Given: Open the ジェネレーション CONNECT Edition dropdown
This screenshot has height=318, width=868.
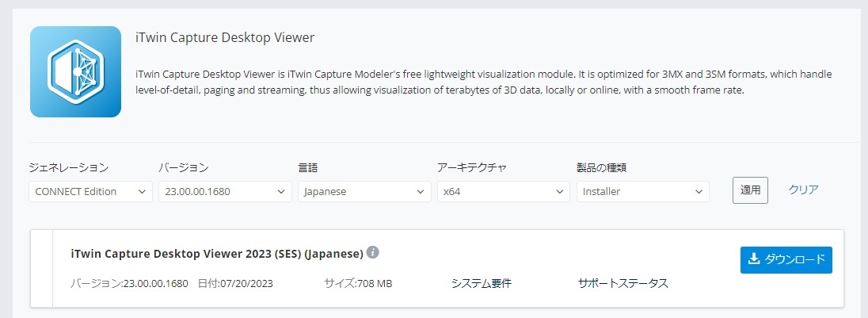Looking at the screenshot, I should pos(91,192).
